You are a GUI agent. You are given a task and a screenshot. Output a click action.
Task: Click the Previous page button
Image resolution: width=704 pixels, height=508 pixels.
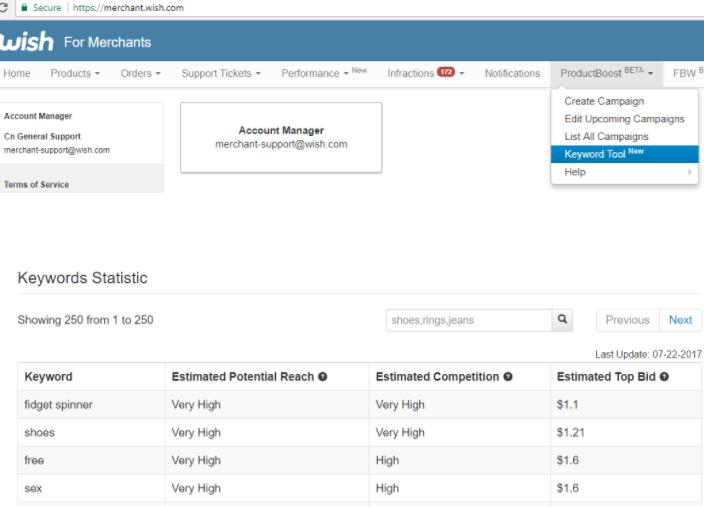(627, 320)
